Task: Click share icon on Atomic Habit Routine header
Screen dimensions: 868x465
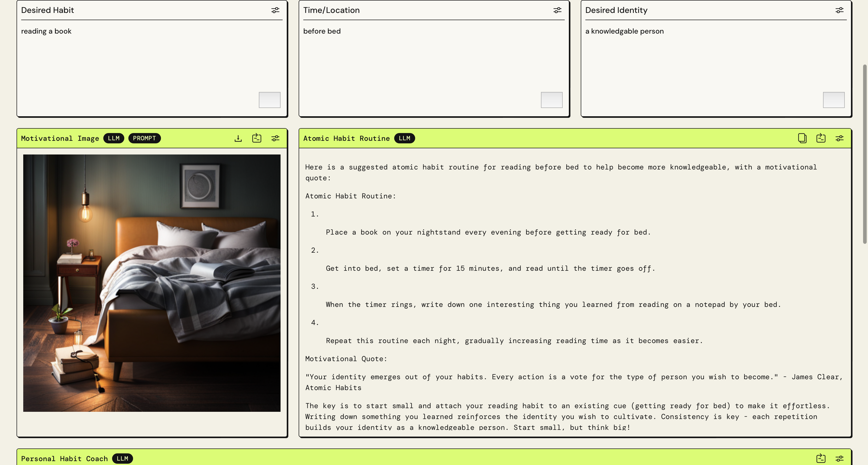Action: tap(821, 138)
